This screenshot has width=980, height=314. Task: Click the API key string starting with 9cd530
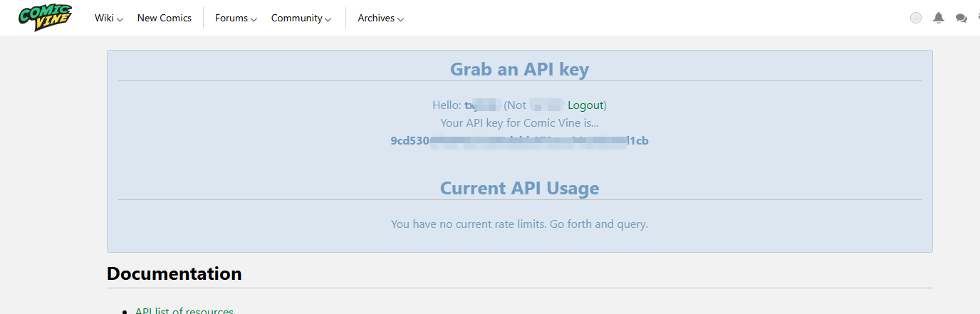click(519, 141)
